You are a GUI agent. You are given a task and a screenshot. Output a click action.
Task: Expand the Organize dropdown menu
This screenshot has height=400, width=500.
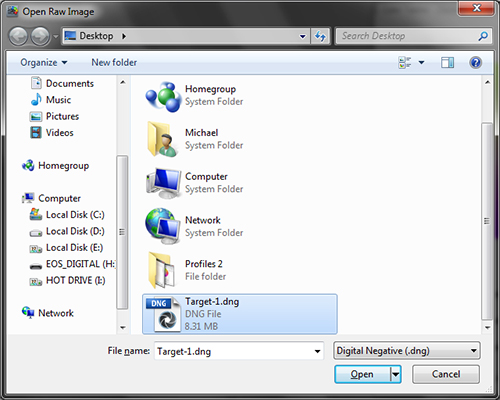44,62
